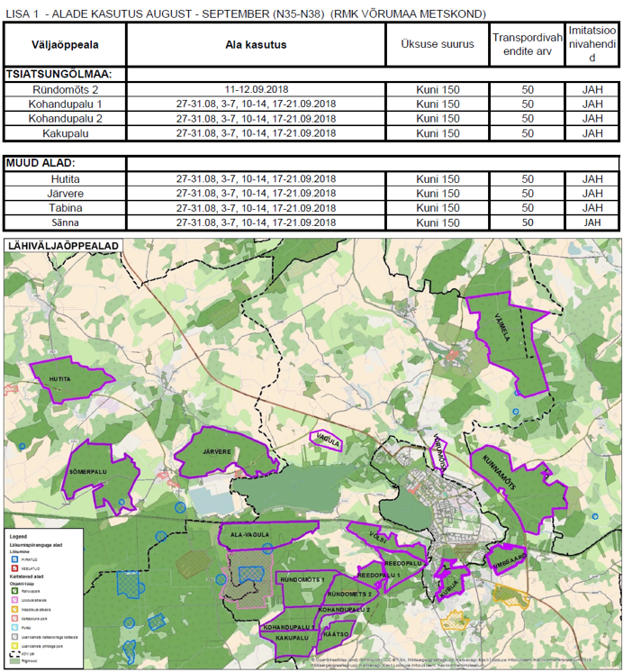Click the 'LISA 1 - ALADE KASUTUS' document title

click(x=245, y=14)
